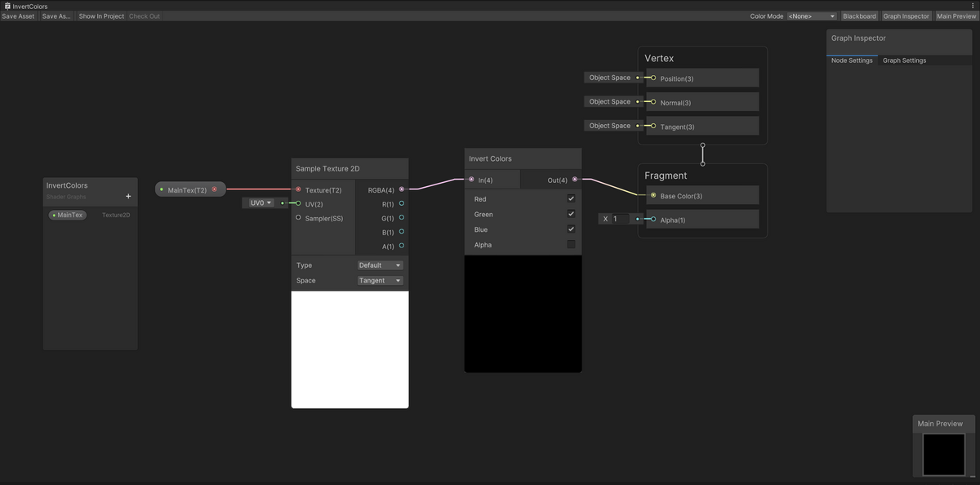Click the InvertColors window tab
This screenshot has width=980, height=485.
click(x=25, y=6)
